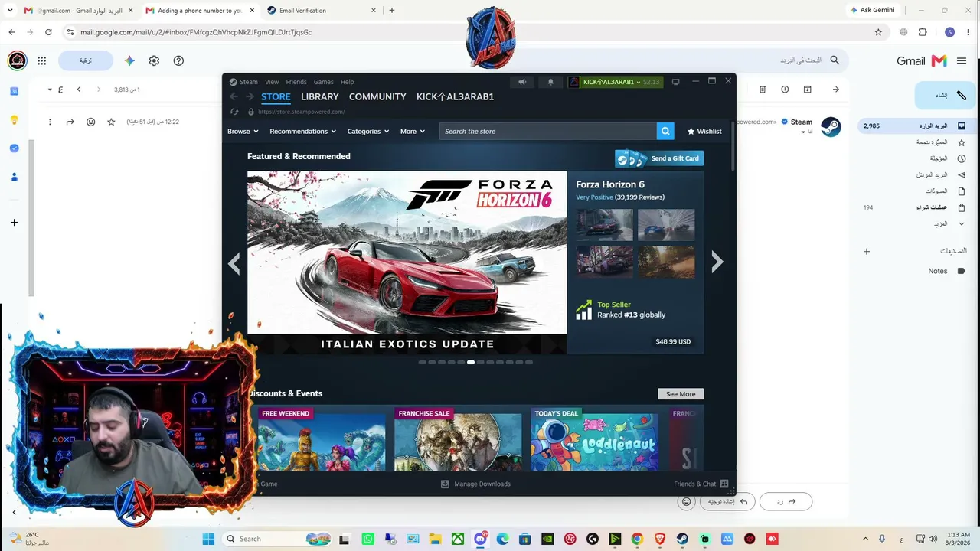Open the Friends menu in Steam
Viewport: 980px width, 551px height.
(296, 82)
